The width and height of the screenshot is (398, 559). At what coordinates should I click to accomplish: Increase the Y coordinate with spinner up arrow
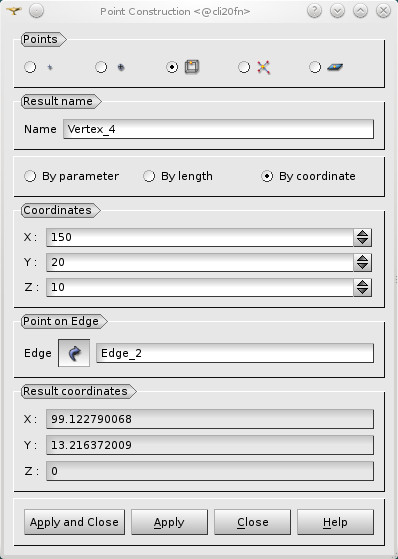click(x=363, y=258)
